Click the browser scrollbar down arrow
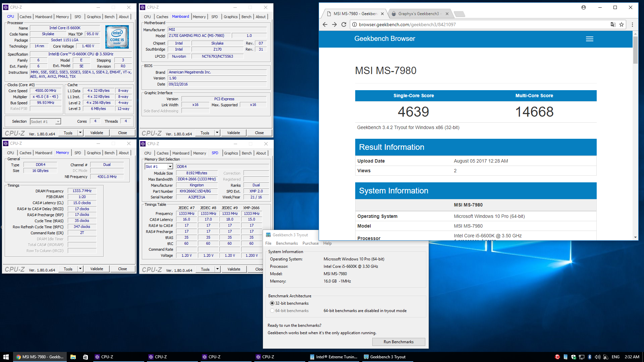The height and width of the screenshot is (362, 644). 635,237
